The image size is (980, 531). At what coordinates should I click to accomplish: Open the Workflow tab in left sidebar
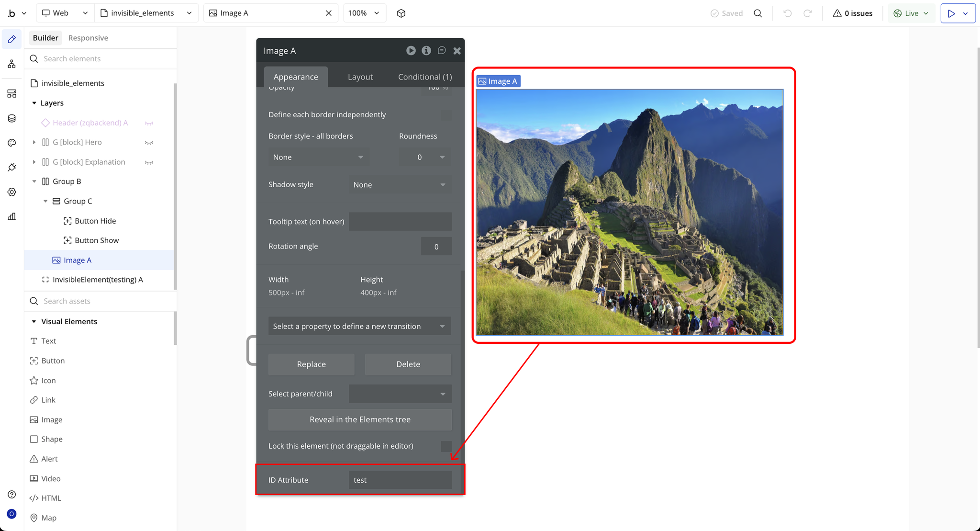tap(11, 64)
